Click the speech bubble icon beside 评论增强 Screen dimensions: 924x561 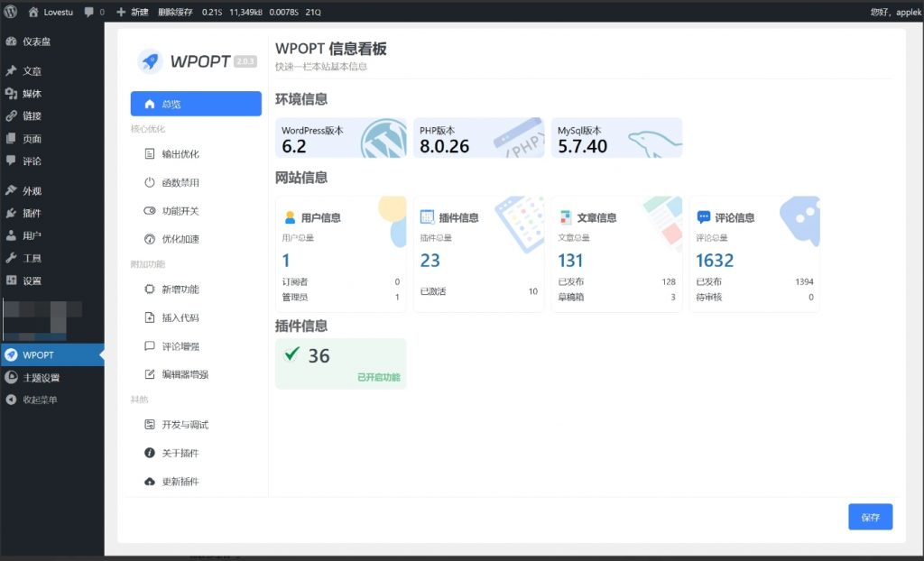(x=150, y=346)
